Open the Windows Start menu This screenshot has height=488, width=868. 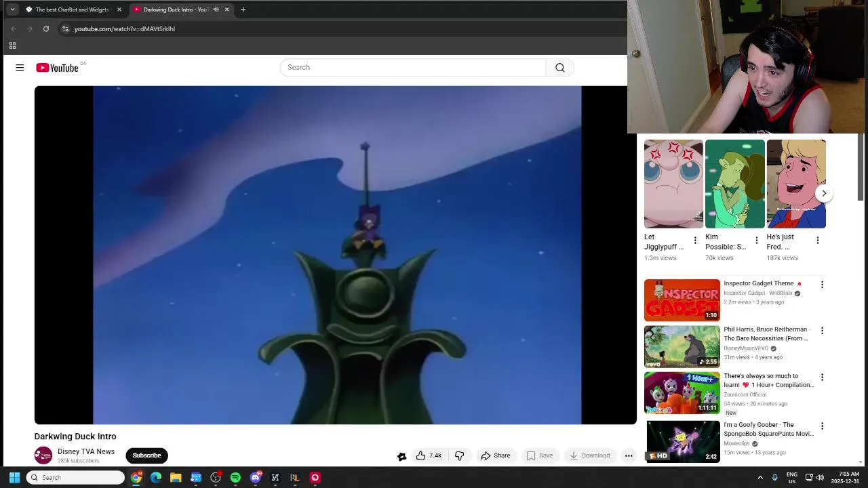point(14,478)
